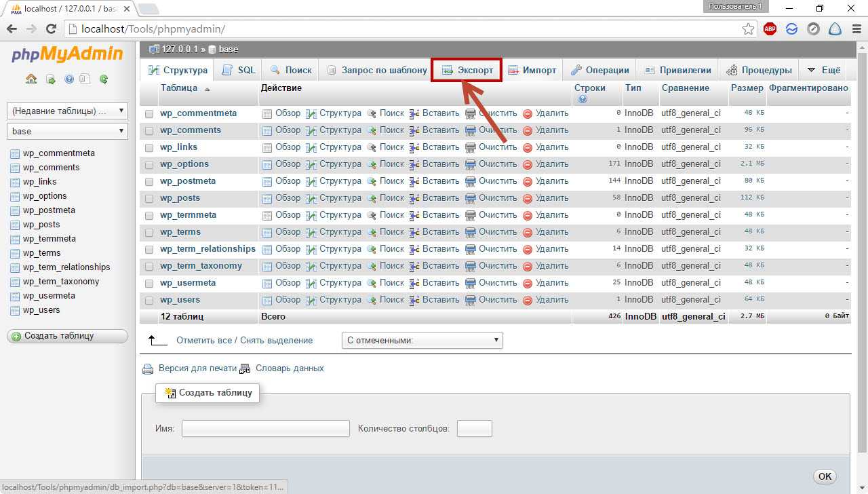Sort by Таблица column header
The width and height of the screenshot is (868, 494).
point(179,88)
